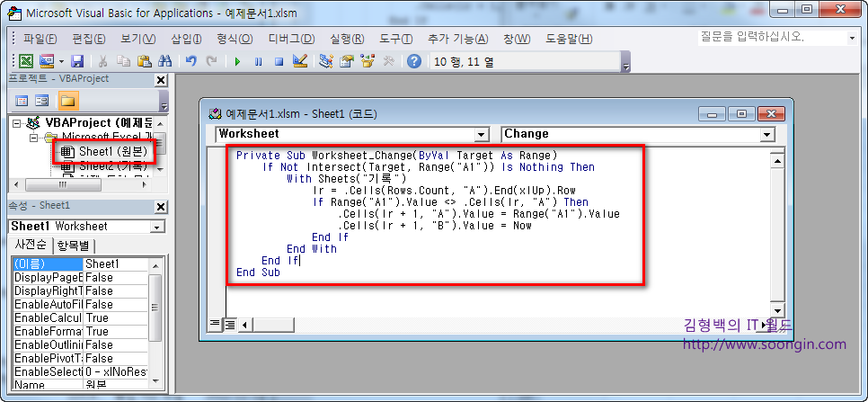Viewport: 868px width, 402px height.
Task: Open the Properties Window toolbar icon
Action: pos(347,61)
